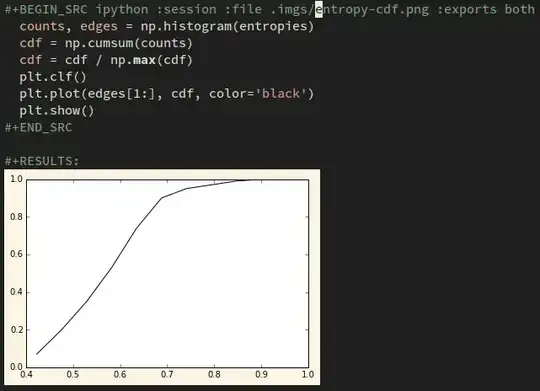Click edges[1:] in the plot call

tap(121, 94)
